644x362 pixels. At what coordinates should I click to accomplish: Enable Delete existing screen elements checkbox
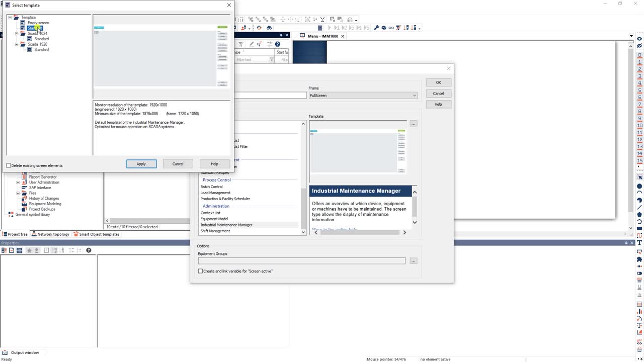[x=9, y=165]
